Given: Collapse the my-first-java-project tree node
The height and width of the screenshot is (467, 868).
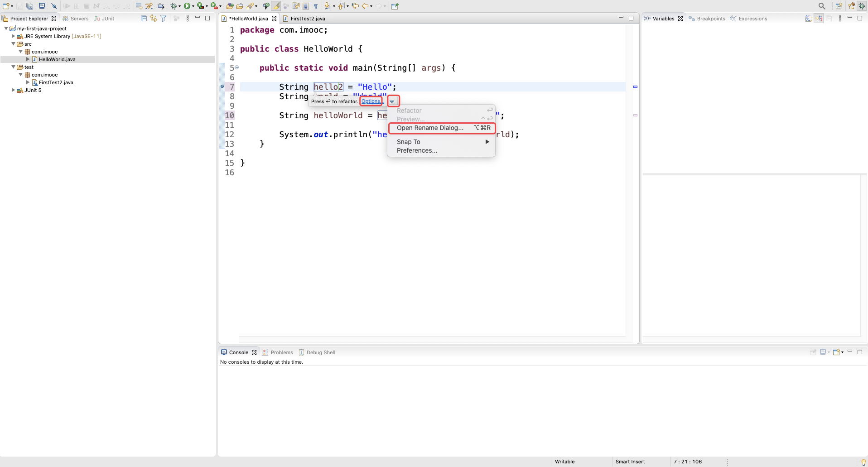Looking at the screenshot, I should coord(6,29).
